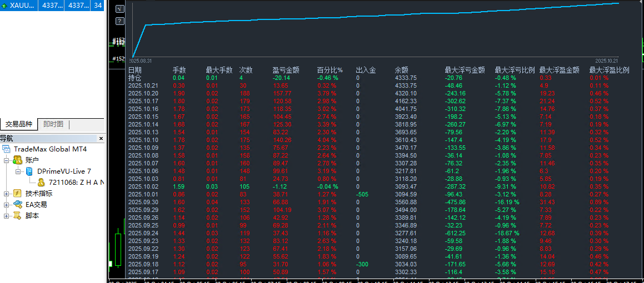644x283 pixels.
Task: Click the 最大浮亏金额 column header
Action: pyautogui.click(x=465, y=70)
